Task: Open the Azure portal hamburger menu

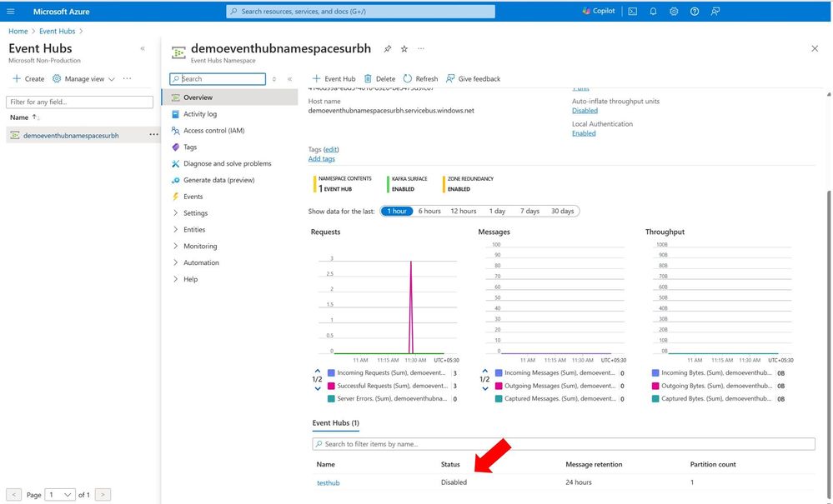Action: point(11,11)
